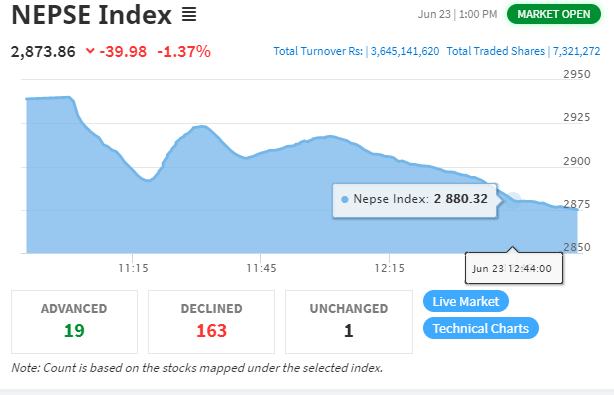614x395 pixels.
Task: Click the Jun 23 12:44:00 crosshair label
Action: pos(514,268)
